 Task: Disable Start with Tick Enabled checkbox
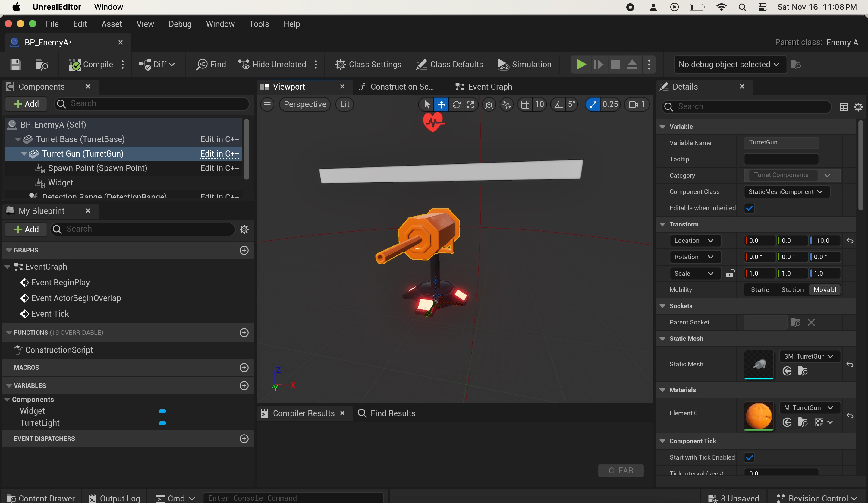point(749,457)
